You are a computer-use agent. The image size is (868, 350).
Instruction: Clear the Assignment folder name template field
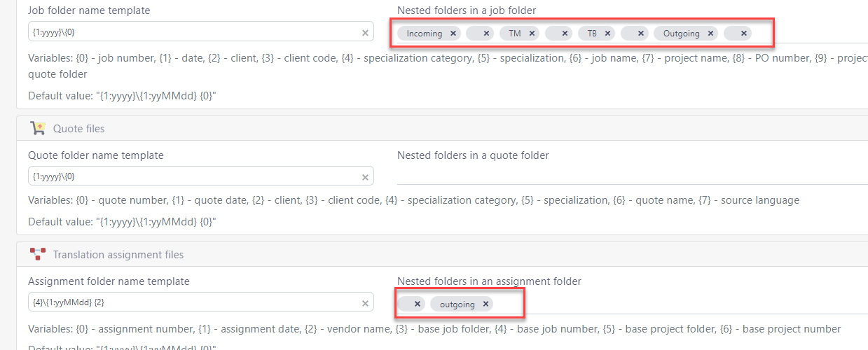click(365, 303)
